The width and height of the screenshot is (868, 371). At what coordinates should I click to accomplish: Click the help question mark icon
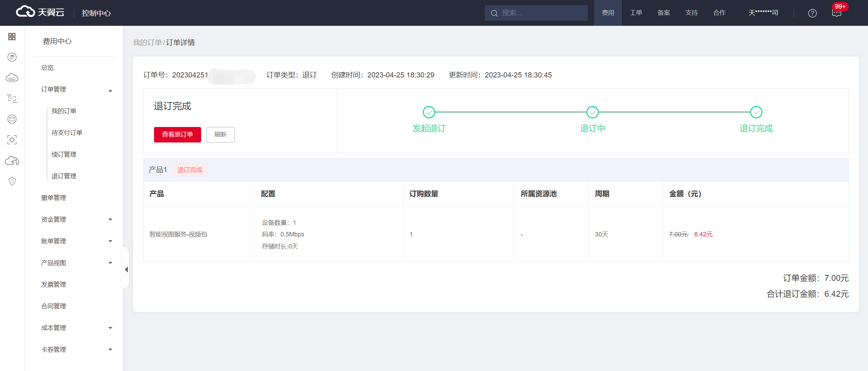[812, 13]
